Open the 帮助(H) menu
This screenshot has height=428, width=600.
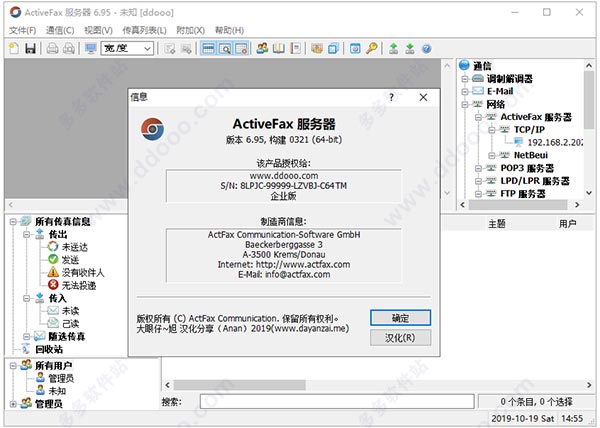229,30
